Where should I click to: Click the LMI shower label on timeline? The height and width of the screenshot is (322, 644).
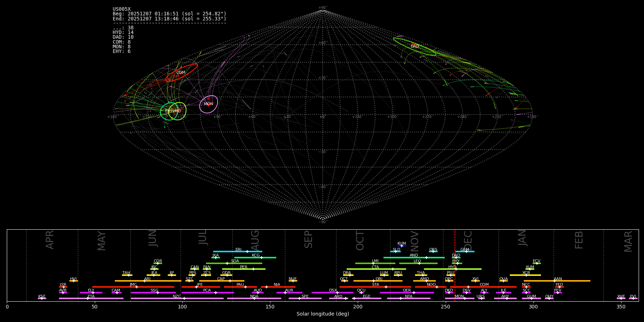point(375,261)
